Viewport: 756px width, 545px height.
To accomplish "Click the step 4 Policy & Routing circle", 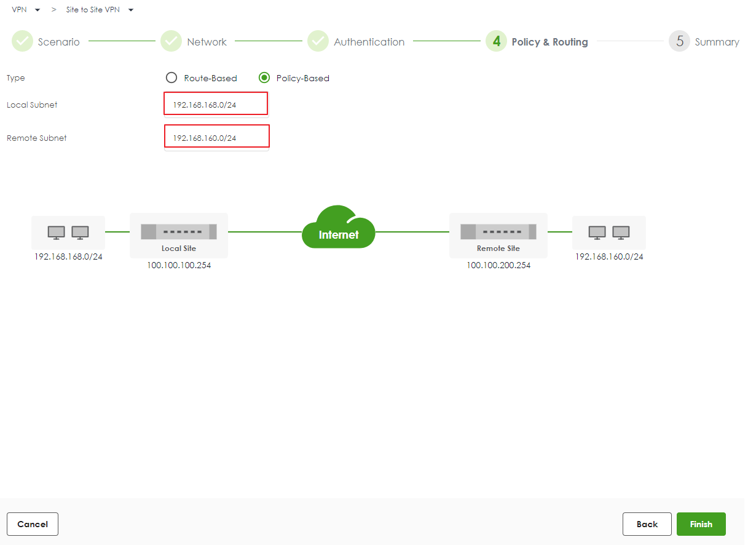I will [496, 42].
